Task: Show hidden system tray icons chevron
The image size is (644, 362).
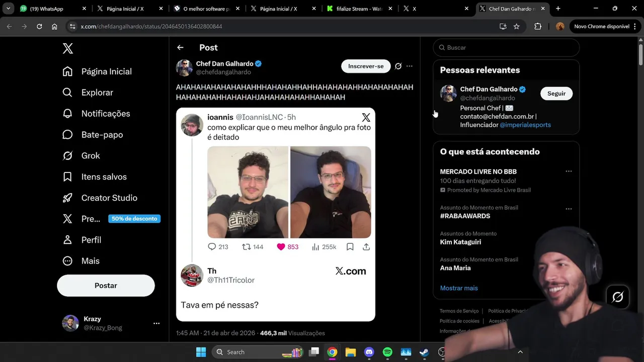Action: coord(520,352)
